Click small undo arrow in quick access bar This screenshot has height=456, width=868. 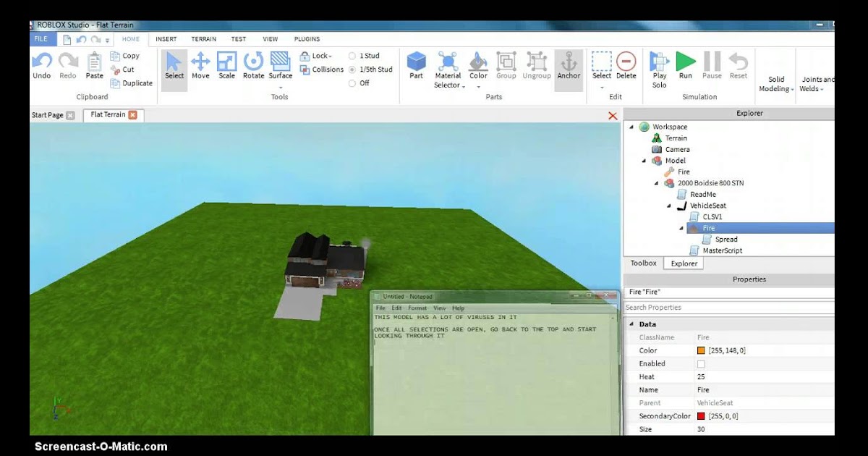click(81, 39)
